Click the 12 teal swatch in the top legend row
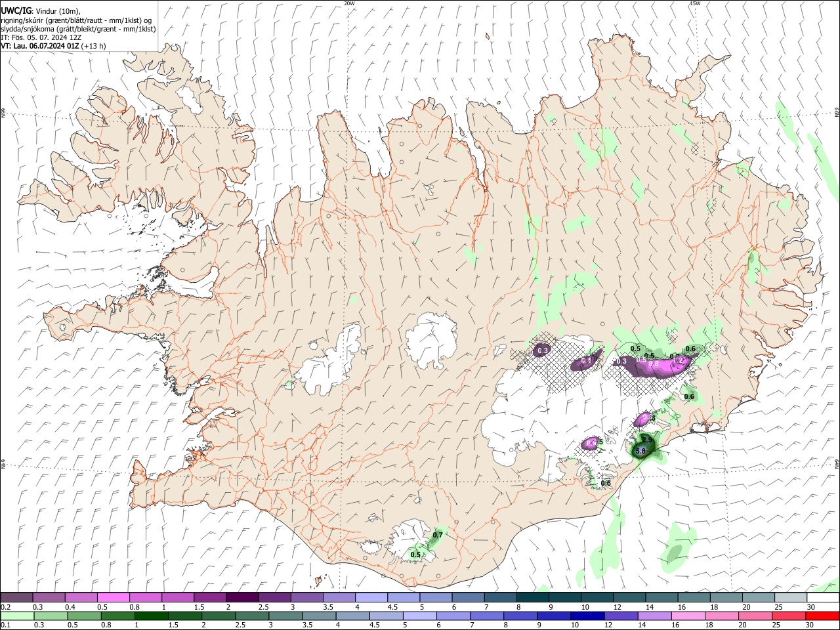 click(x=630, y=597)
